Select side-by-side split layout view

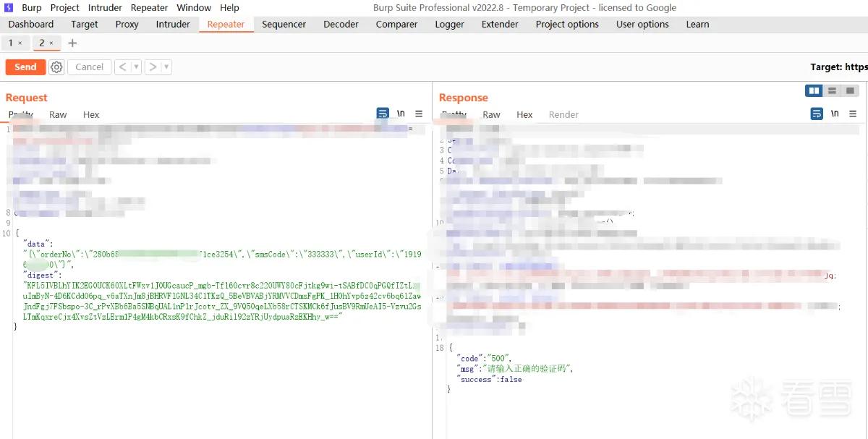[x=814, y=91]
